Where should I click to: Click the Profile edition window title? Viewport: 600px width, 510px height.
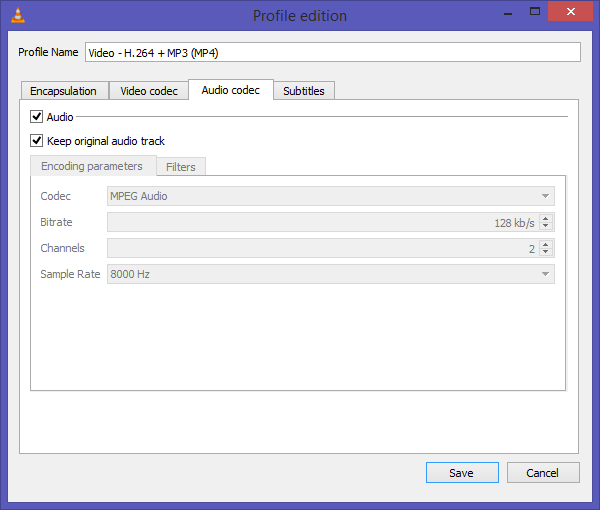(x=300, y=16)
